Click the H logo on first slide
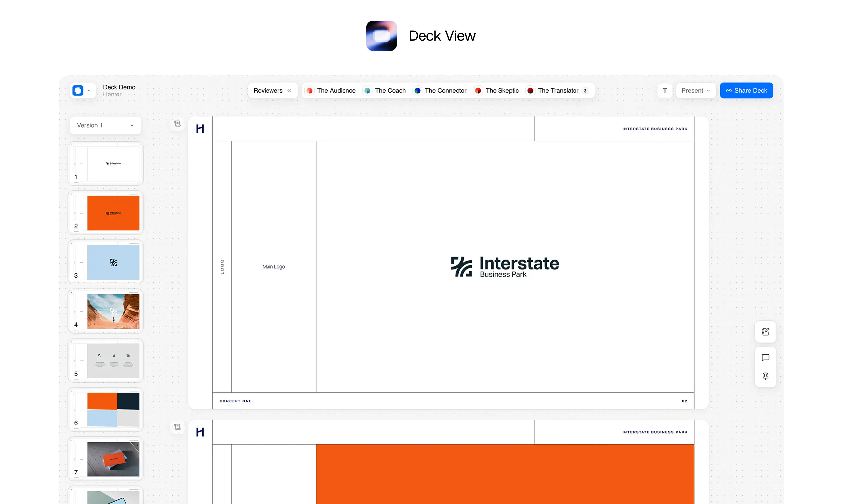This screenshot has width=843, height=504. [x=200, y=129]
